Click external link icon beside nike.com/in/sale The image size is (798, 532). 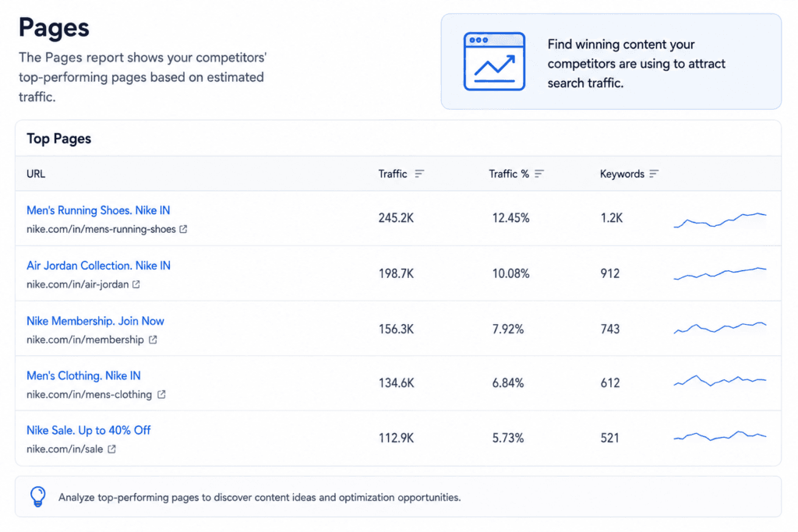tap(111, 449)
